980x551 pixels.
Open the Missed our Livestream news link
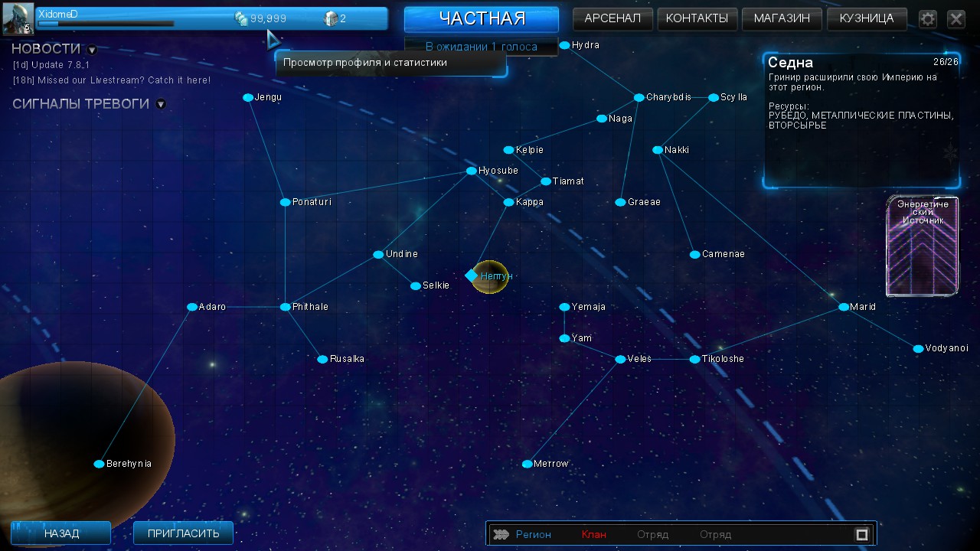(112, 80)
